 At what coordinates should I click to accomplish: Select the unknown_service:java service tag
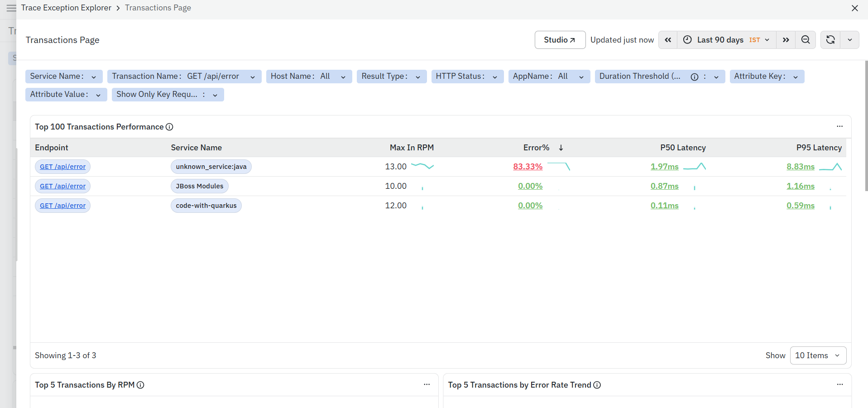point(211,167)
